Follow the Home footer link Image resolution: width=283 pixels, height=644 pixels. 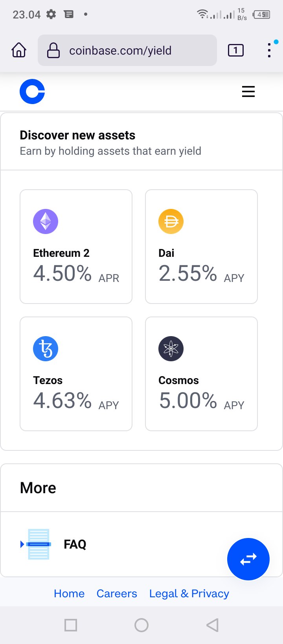coord(69,593)
